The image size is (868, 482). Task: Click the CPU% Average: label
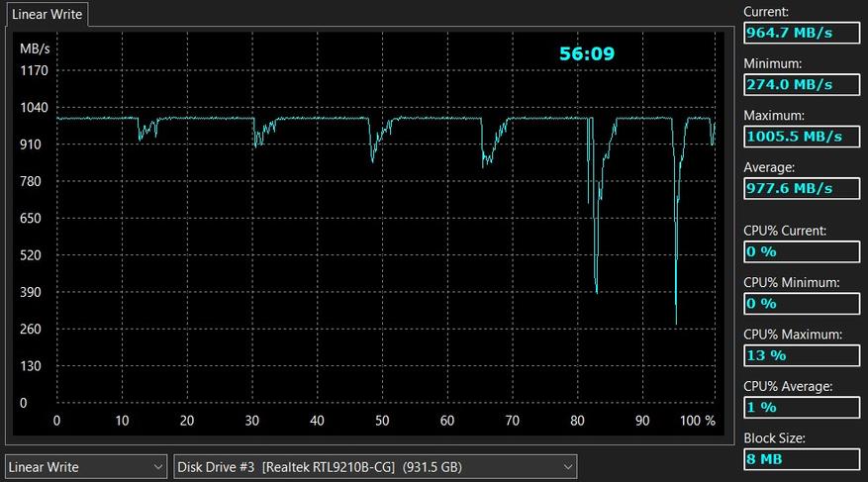click(788, 387)
